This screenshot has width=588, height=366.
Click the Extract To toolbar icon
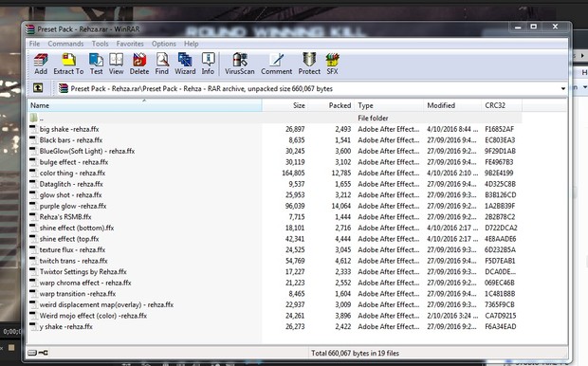pos(68,64)
